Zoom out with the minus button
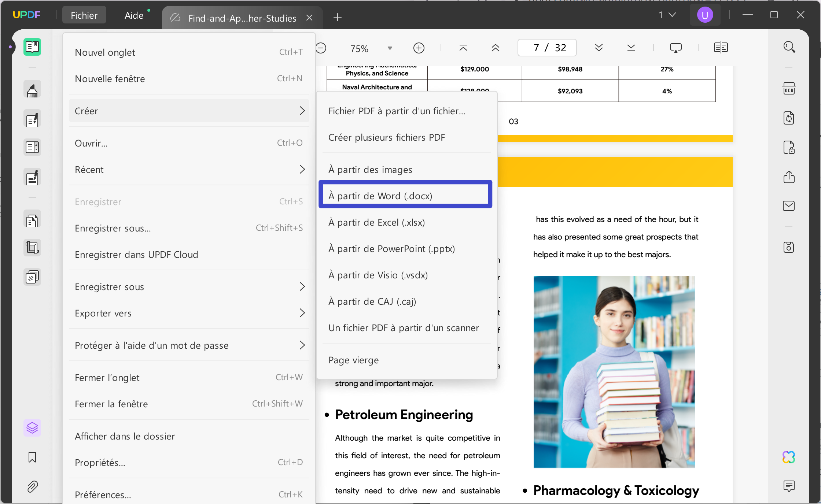Viewport: 821px width, 504px height. pos(321,48)
